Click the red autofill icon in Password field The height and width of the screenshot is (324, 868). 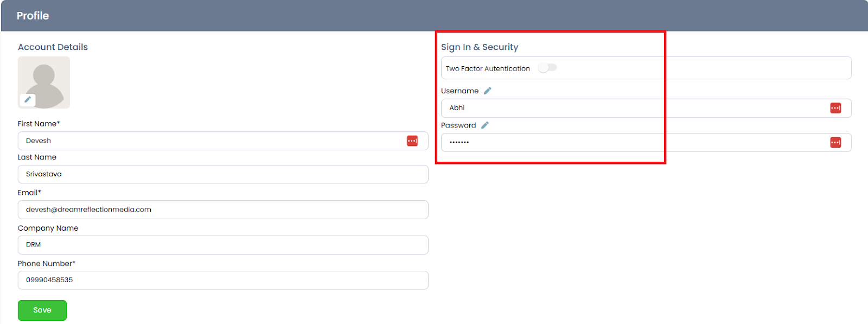(835, 142)
